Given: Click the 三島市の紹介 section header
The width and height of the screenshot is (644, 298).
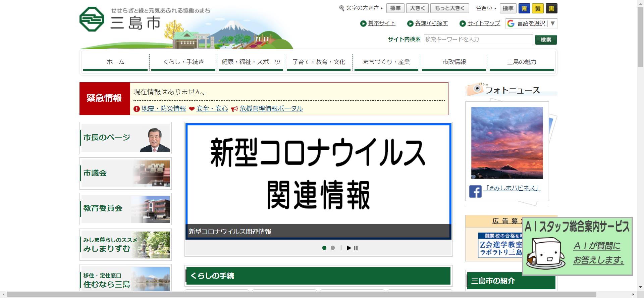Looking at the screenshot, I should pos(511,281).
